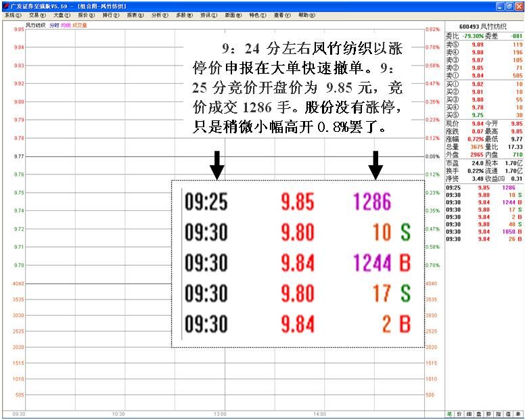Open the 交易 menu
This screenshot has height=420, width=525.
(x=37, y=15)
